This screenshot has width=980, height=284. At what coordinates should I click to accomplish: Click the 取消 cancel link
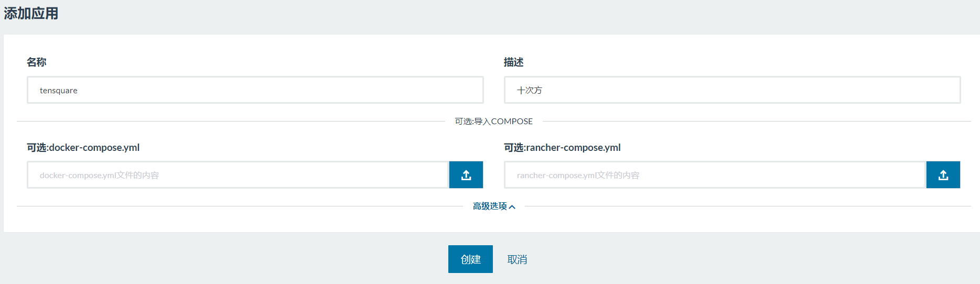(x=517, y=259)
